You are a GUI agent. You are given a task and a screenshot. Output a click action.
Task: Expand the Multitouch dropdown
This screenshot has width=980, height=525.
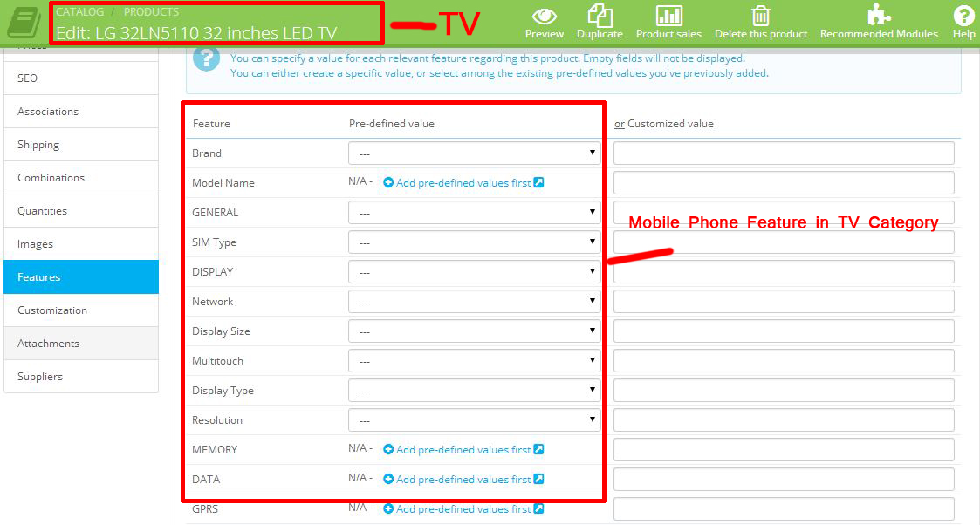pyautogui.click(x=475, y=361)
